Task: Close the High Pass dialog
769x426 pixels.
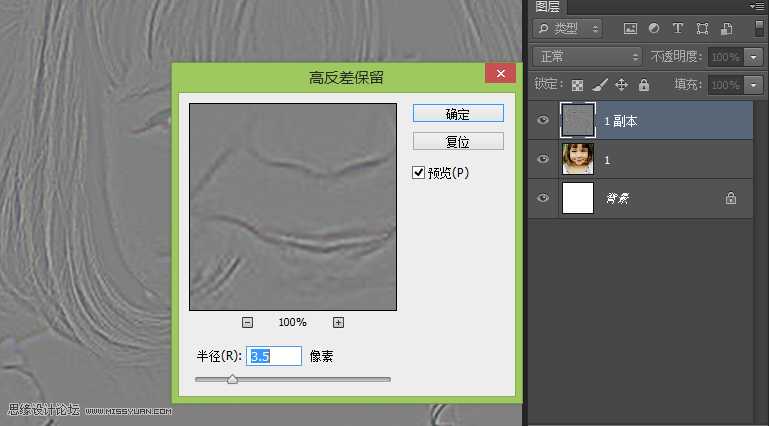Action: coord(500,74)
